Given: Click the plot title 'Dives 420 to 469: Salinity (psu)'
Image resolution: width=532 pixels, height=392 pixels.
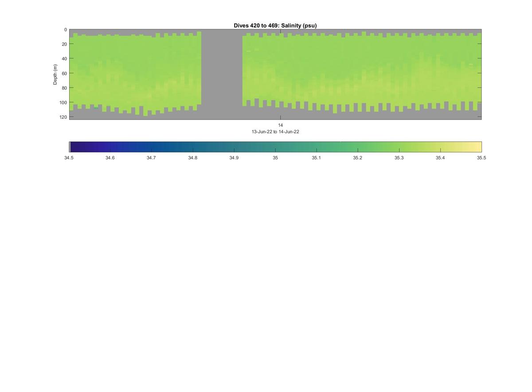Looking at the screenshot, I should (275, 26).
